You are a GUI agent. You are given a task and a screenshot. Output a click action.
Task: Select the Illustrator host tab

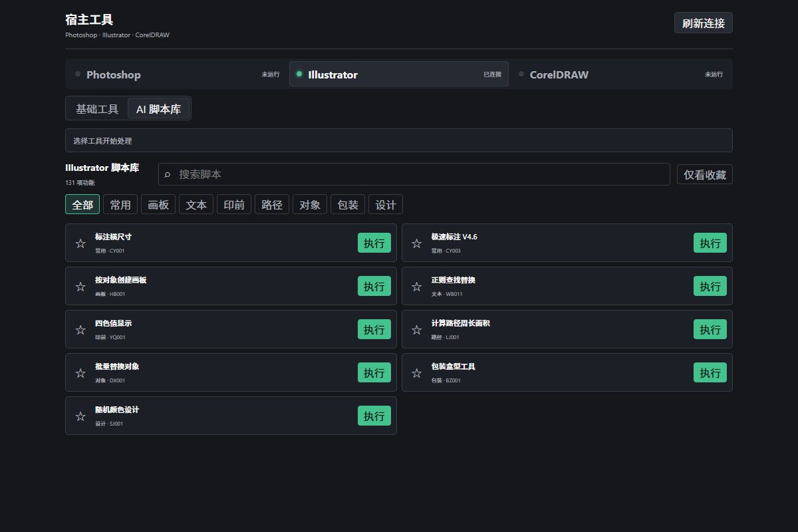point(399,74)
